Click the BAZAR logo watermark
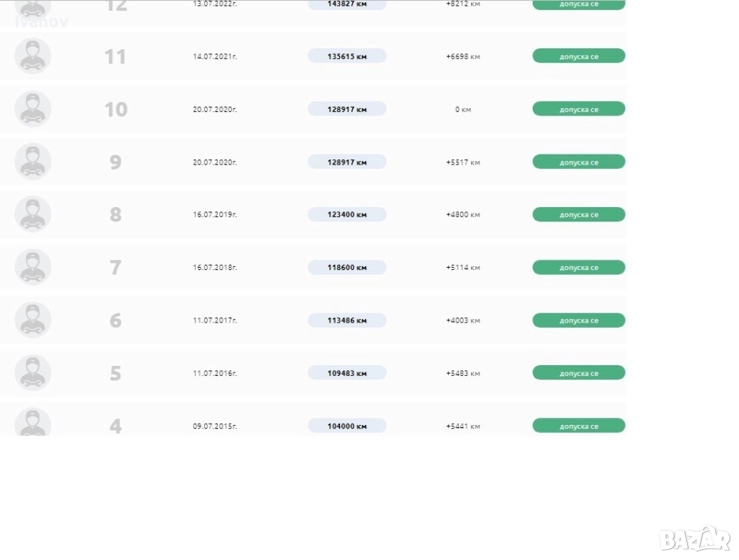This screenshot has width=739, height=560. 695,538
